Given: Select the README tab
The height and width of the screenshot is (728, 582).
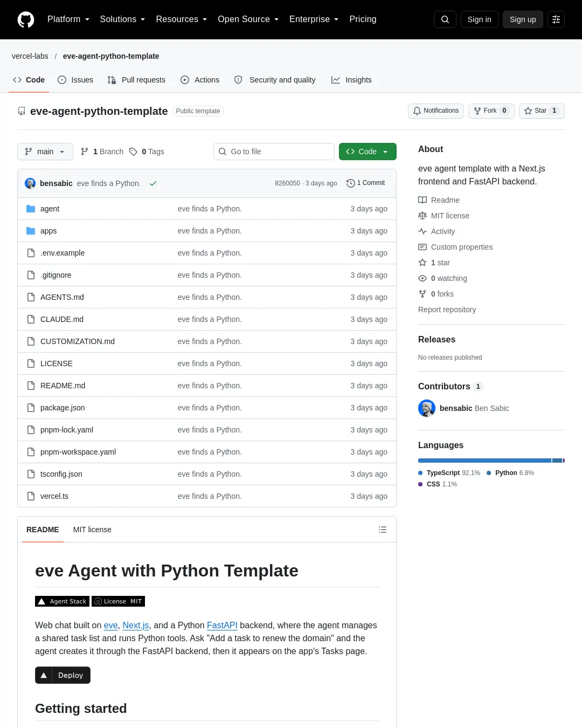Looking at the screenshot, I should click(43, 530).
